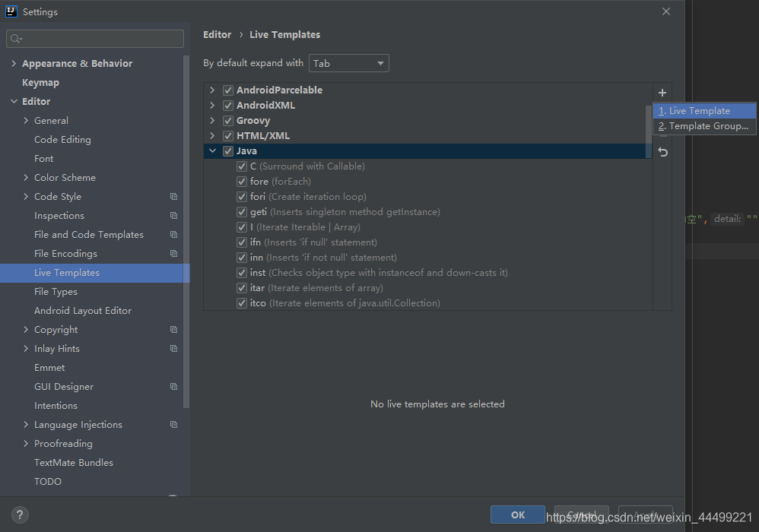This screenshot has height=532, width=759.
Task: Click the search magnifier icon in settings
Action: pyautogui.click(x=16, y=39)
